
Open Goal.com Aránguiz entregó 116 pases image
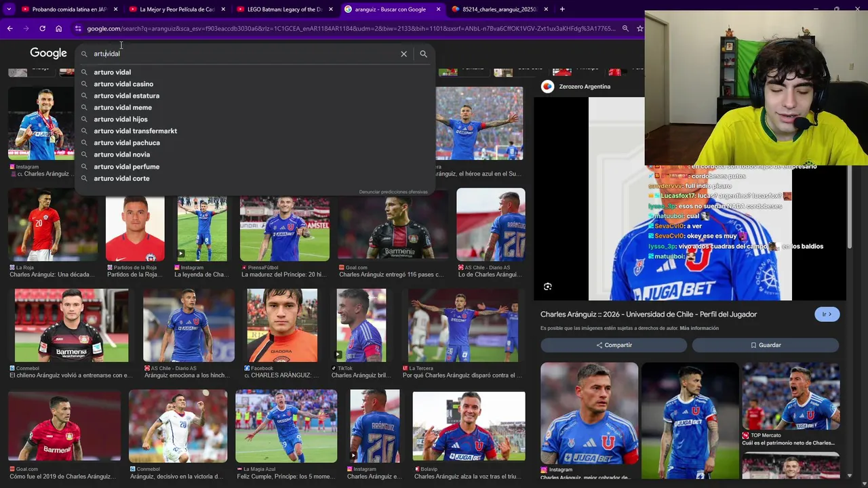coord(394,224)
